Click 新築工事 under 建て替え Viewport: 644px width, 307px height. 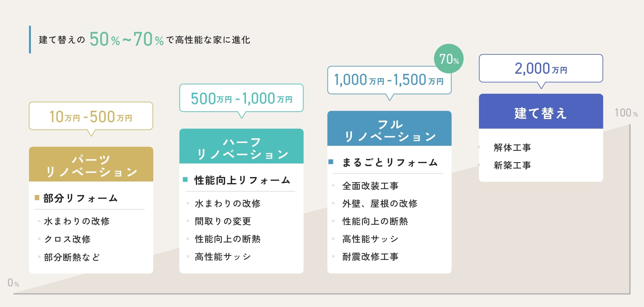pos(512,165)
